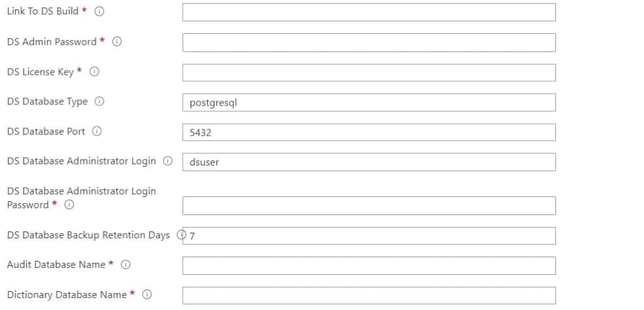Click the info icon beside Dictionary Database Name
Image resolution: width=644 pixels, height=310 pixels.
[x=147, y=294]
